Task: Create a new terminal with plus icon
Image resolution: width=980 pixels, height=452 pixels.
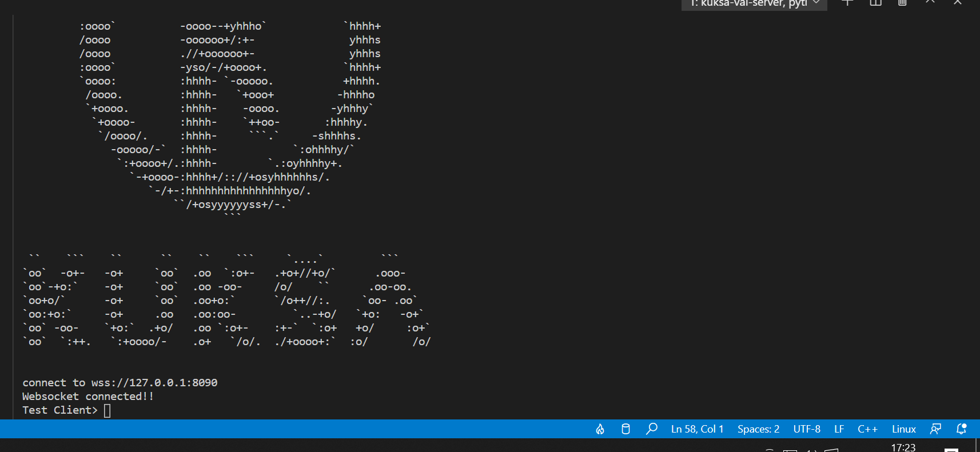Action: tap(847, 2)
